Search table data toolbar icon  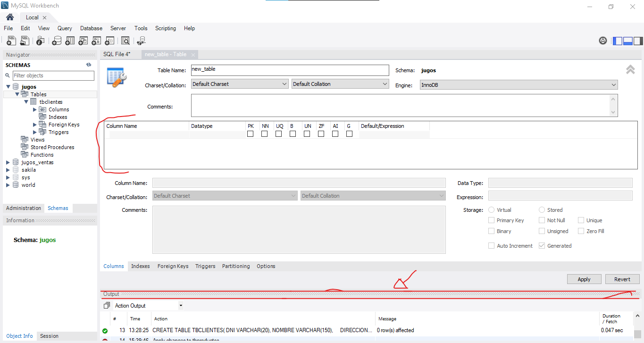(125, 41)
